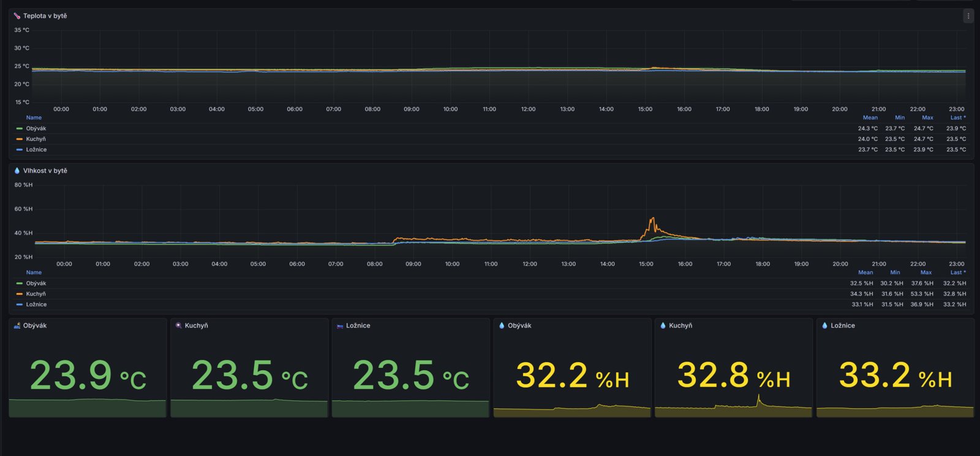Open the Teplota v bytě panel title
The image size is (980, 456).
(45, 16)
